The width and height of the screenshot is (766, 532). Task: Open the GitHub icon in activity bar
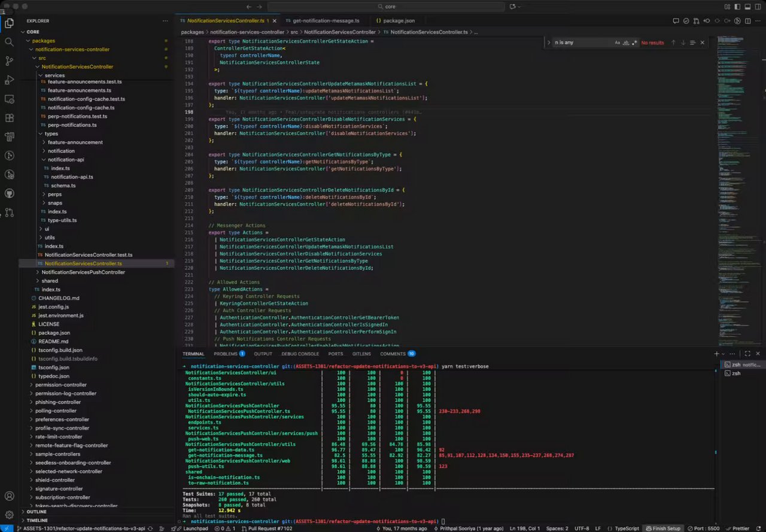pyautogui.click(x=9, y=193)
